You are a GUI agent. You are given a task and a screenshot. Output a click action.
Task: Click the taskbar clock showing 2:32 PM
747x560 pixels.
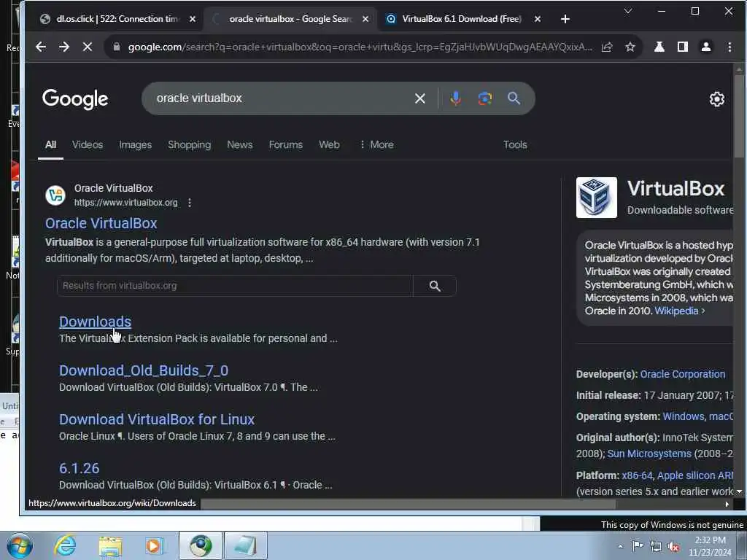(x=710, y=546)
